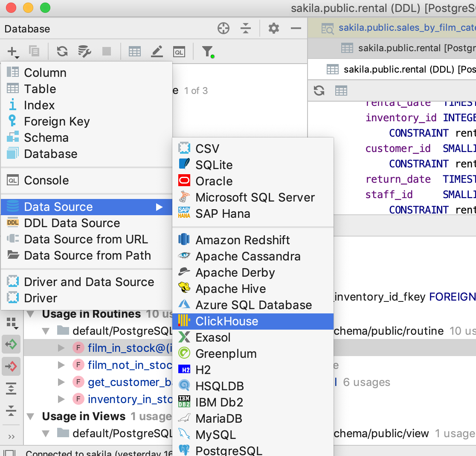
Task: Click the refresh icon in DDL editor toolbar
Action: point(319,91)
